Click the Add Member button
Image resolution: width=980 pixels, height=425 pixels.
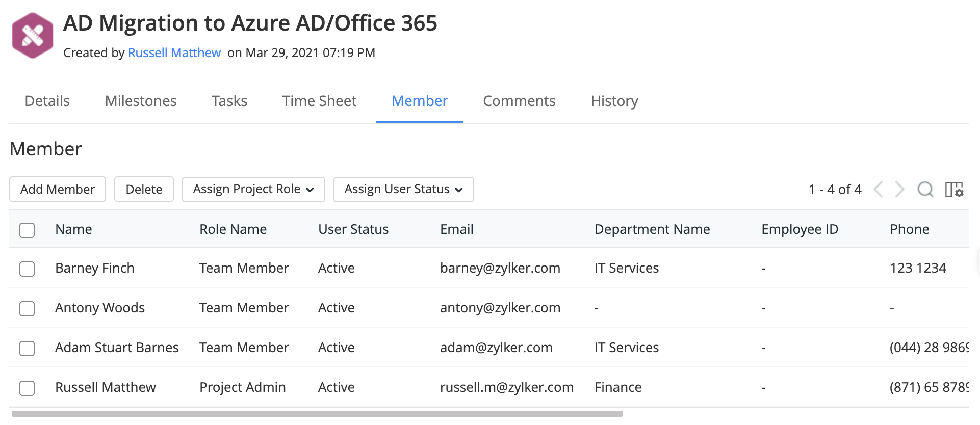(58, 190)
